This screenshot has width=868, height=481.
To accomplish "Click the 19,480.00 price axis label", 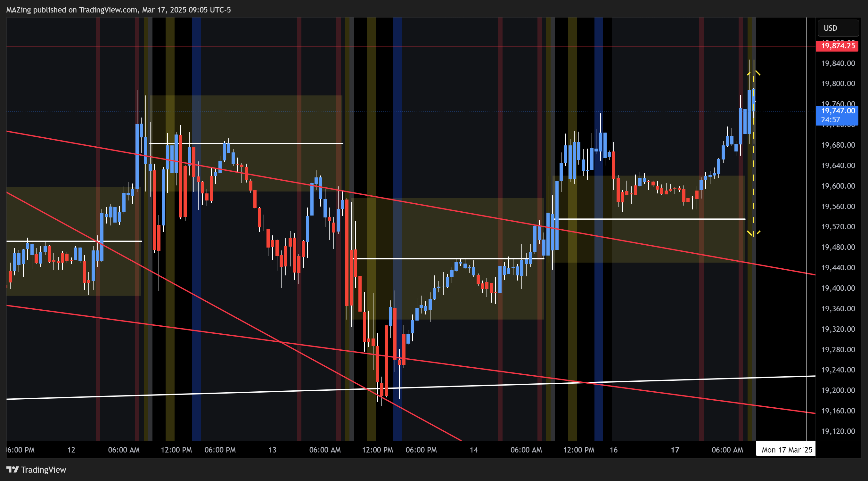I will click(x=838, y=247).
